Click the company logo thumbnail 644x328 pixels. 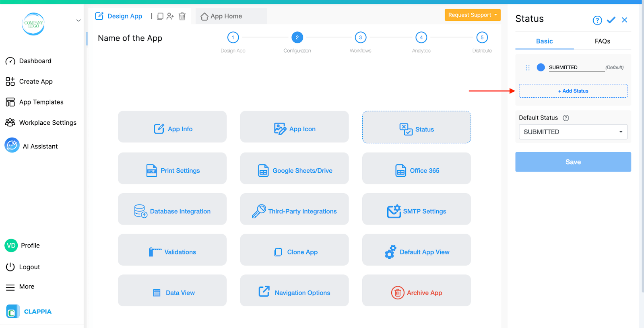pos(33,24)
